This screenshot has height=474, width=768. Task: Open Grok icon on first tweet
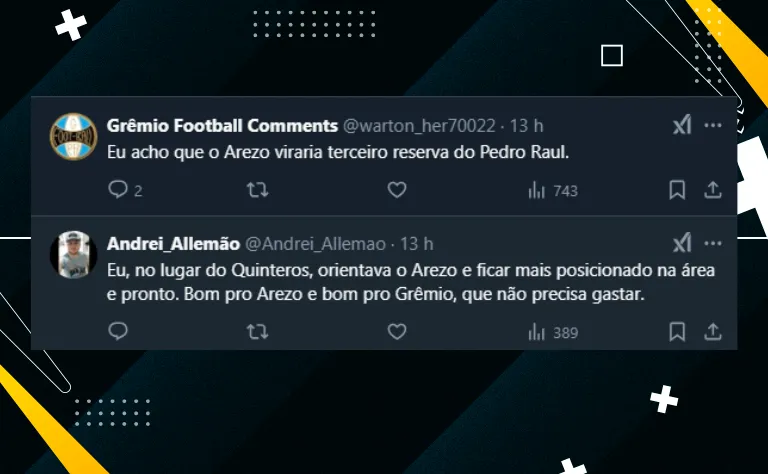(x=682, y=125)
